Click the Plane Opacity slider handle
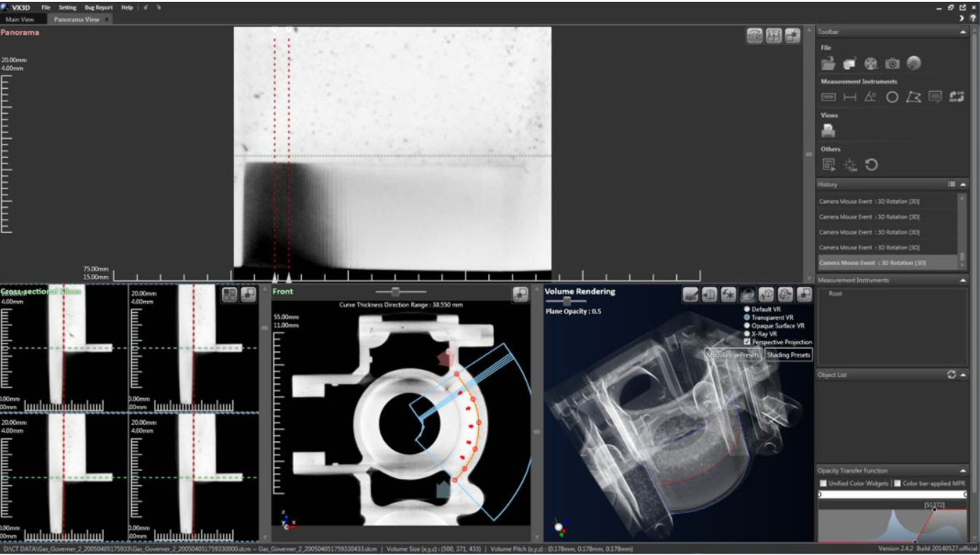This screenshot has width=980, height=555. tap(568, 300)
